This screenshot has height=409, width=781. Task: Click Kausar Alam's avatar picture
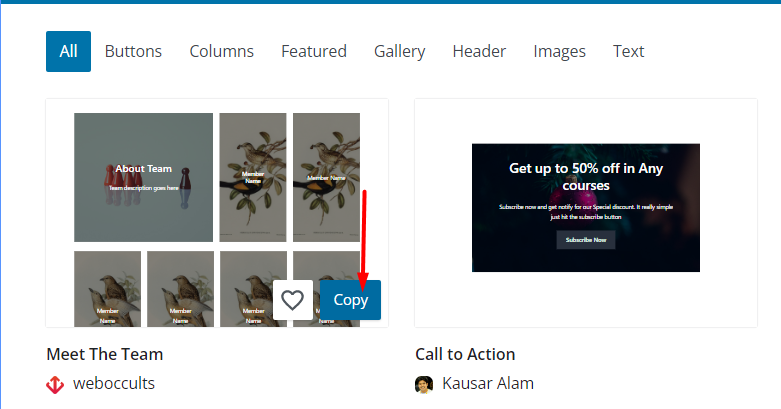click(x=424, y=384)
